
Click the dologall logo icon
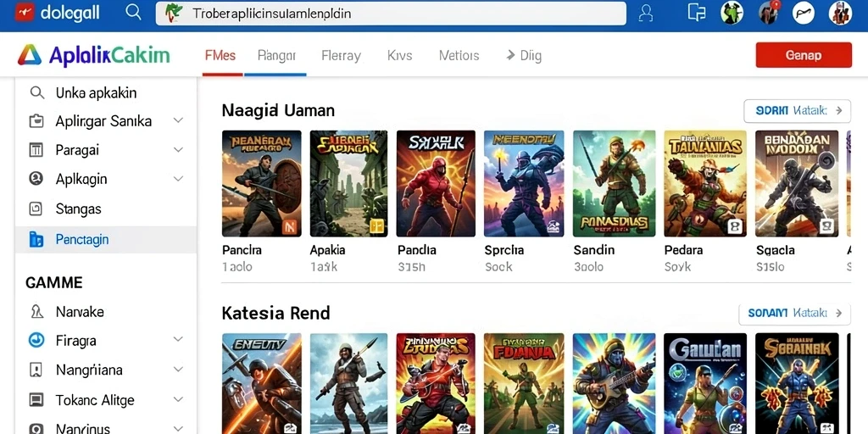[x=25, y=12]
